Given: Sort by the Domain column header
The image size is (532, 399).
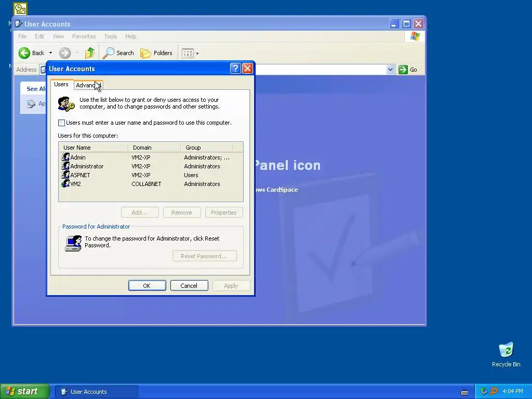Looking at the screenshot, I should [154, 148].
